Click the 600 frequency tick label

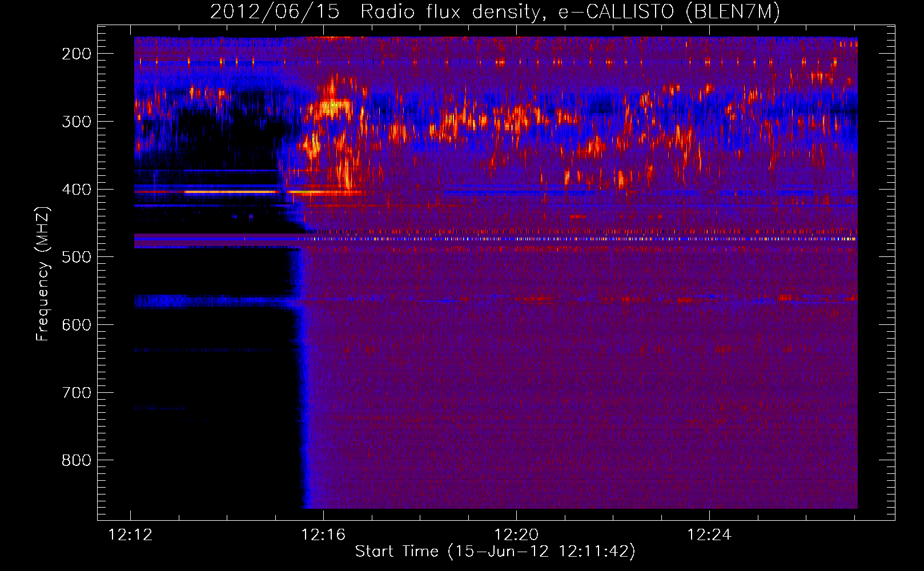click(x=77, y=325)
